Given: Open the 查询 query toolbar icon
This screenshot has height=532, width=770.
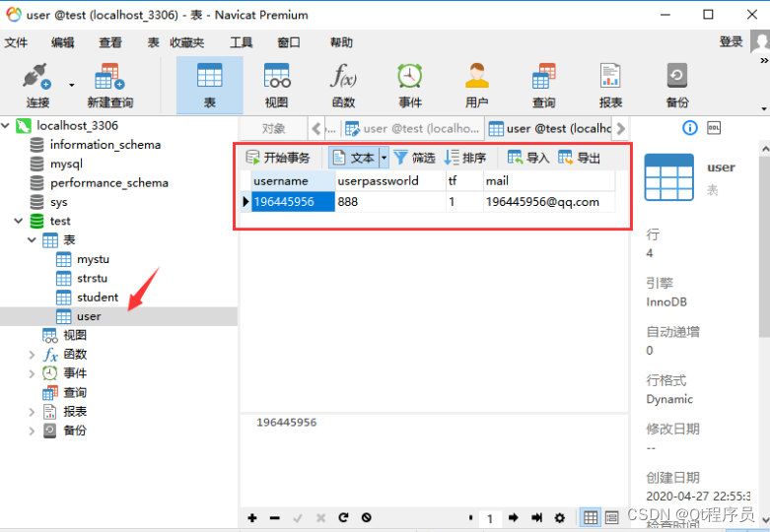Looking at the screenshot, I should pyautogui.click(x=543, y=85).
